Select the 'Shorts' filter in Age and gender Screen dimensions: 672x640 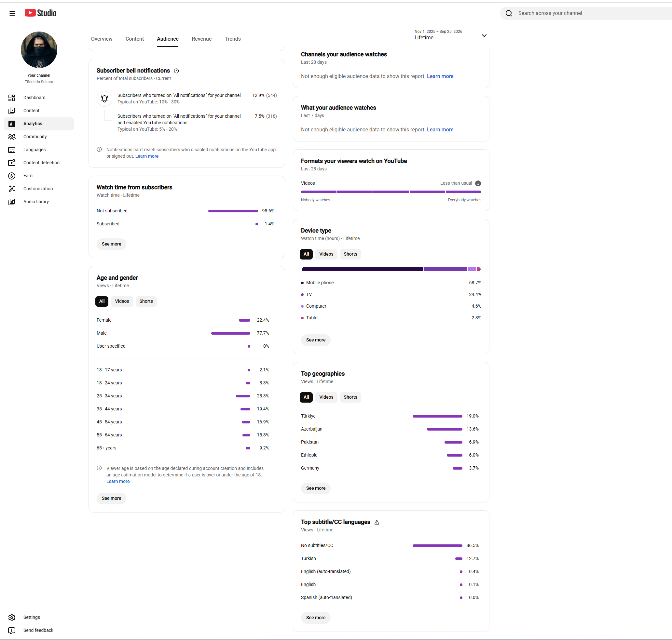[146, 301]
